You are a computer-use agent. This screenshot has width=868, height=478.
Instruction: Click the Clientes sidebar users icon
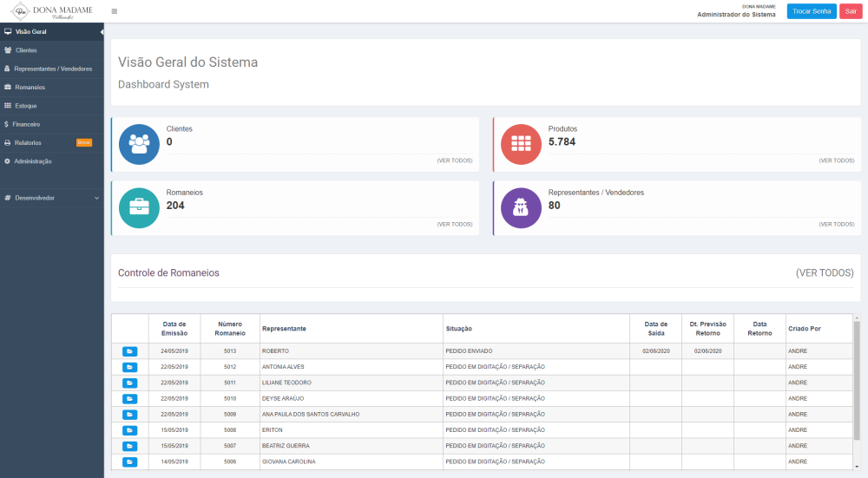tap(8, 50)
